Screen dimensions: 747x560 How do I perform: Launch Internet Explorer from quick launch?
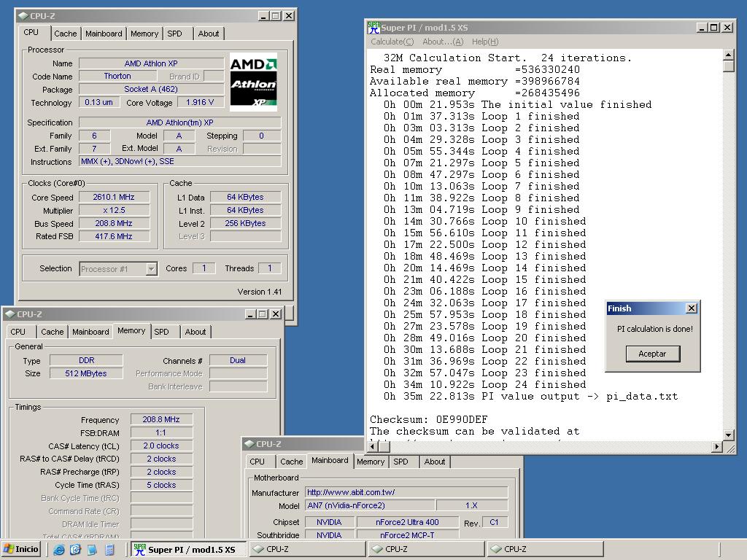58,550
